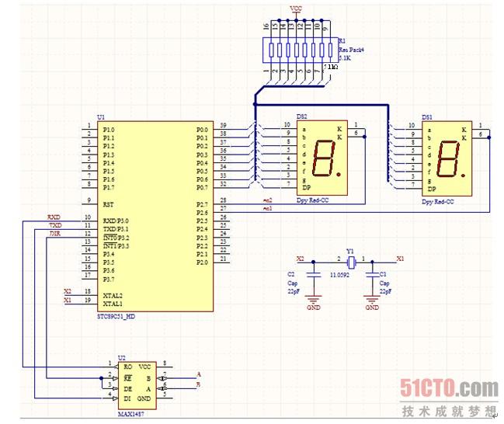Click the GND symbol below capacitor C2
This screenshot has width=504, height=424.
pos(314,302)
